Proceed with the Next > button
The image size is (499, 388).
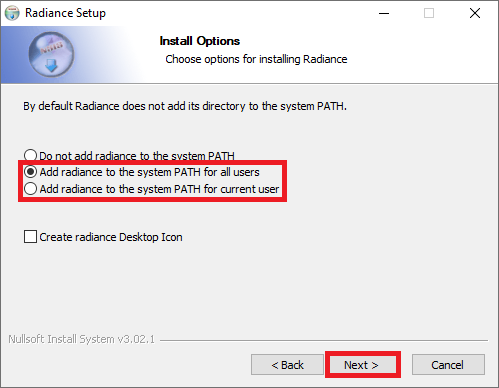pyautogui.click(x=361, y=365)
